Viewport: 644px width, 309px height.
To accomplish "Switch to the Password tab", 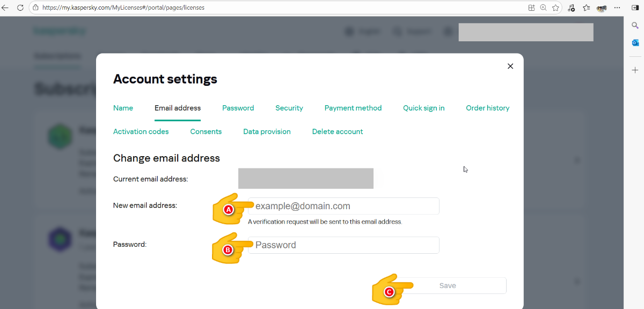I will [238, 108].
